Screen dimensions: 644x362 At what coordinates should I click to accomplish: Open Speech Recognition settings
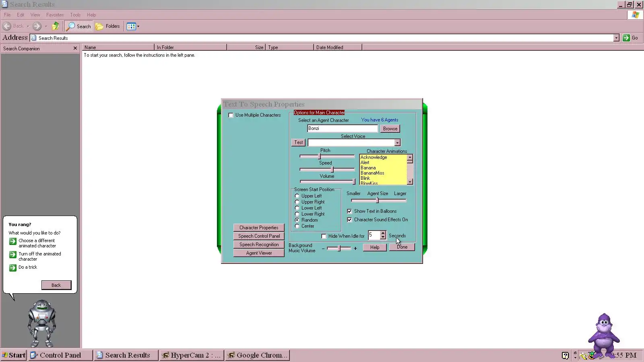pos(259,245)
